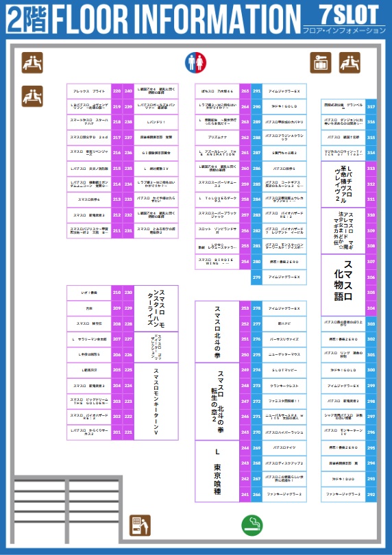The image size is (392, 555).
Task: Click the FLOOR INFORMATION title
Action: click(x=176, y=19)
